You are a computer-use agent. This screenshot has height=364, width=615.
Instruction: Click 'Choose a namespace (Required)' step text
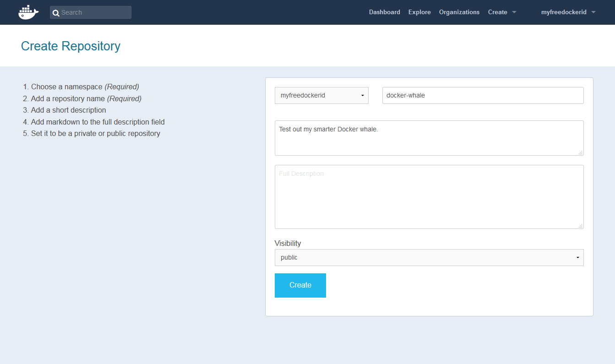[x=85, y=87]
